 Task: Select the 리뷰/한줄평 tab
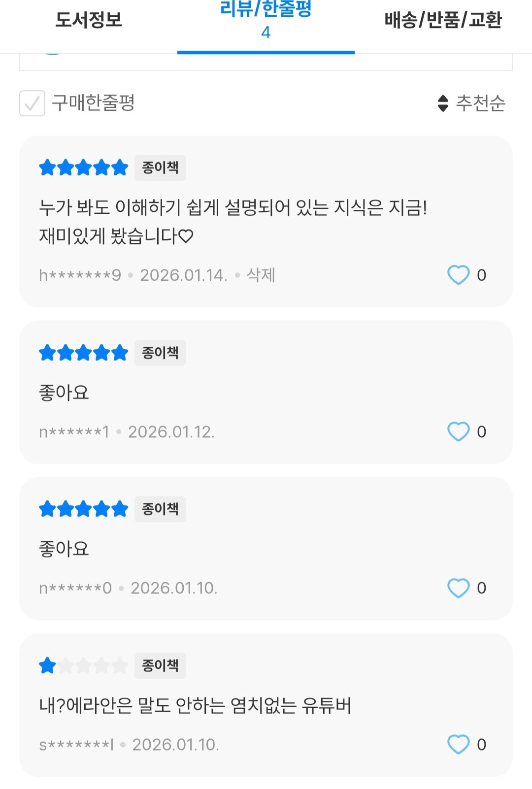(266, 20)
